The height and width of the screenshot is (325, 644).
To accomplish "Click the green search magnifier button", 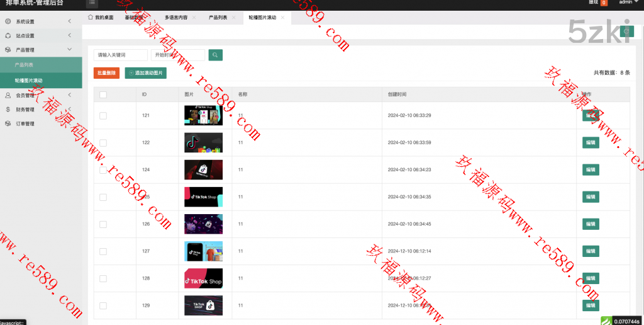I will [x=215, y=55].
